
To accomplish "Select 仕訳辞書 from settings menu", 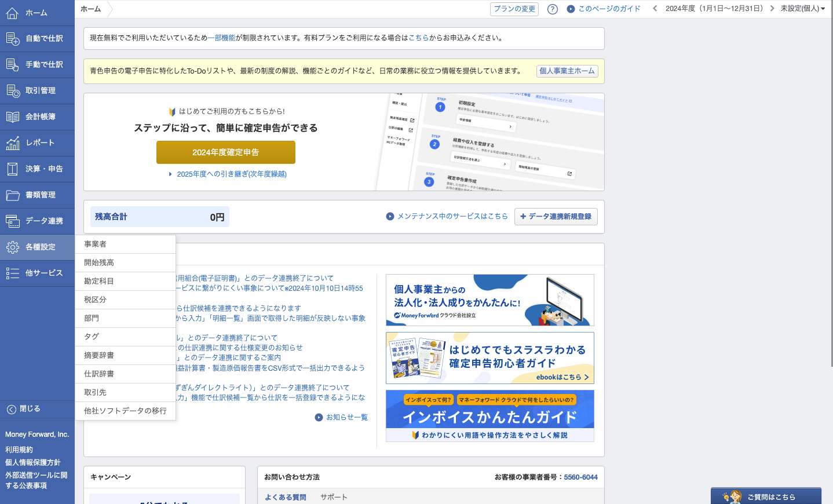I will [x=125, y=374].
